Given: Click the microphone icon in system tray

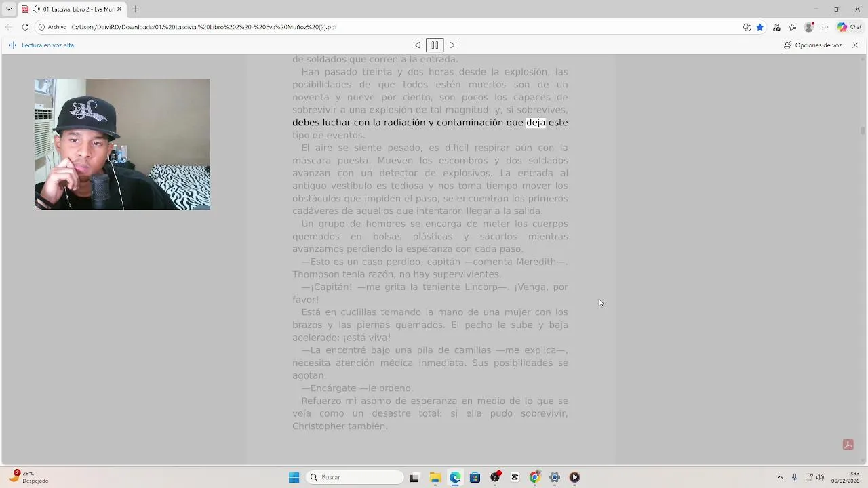Looking at the screenshot, I should [795, 477].
